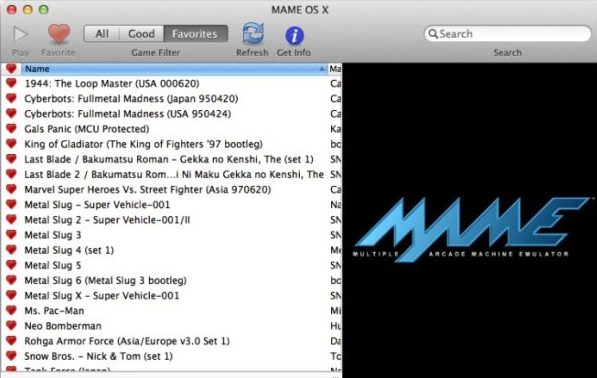Image resolution: width=597 pixels, height=378 pixels.
Task: Click heart icon next to Rohga Armor Force
Action: pyautogui.click(x=11, y=341)
